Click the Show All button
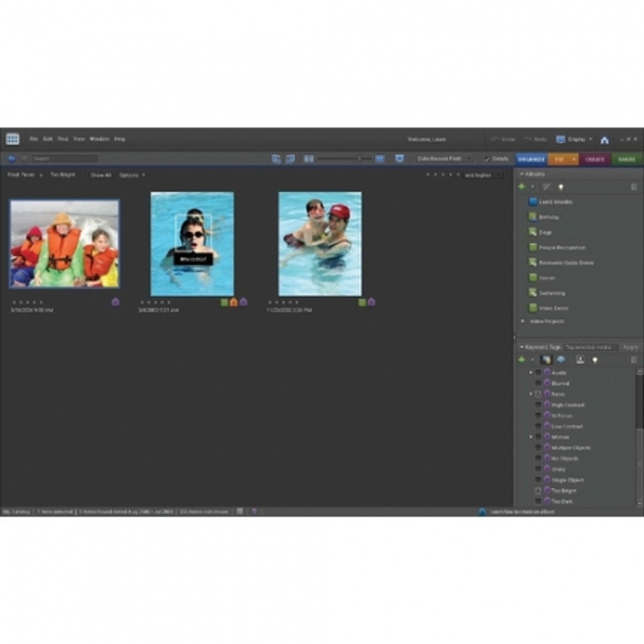Screen dimensions: 644x644 pos(101,175)
